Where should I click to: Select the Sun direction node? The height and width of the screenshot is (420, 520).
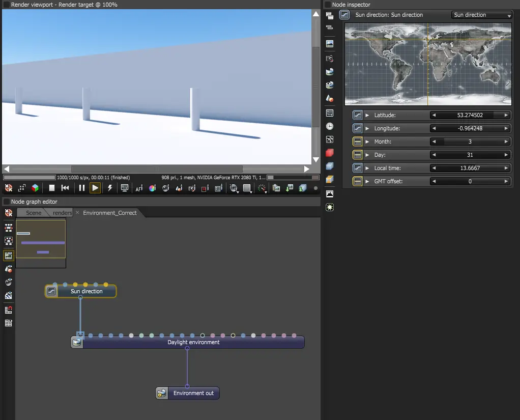click(x=80, y=291)
